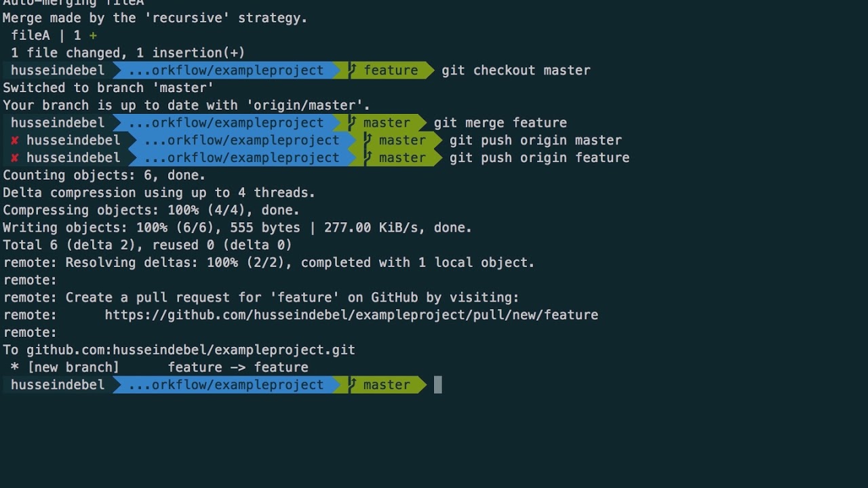Click the blue path segment on the last prompt line
The height and width of the screenshot is (488, 868).
pyautogui.click(x=226, y=385)
